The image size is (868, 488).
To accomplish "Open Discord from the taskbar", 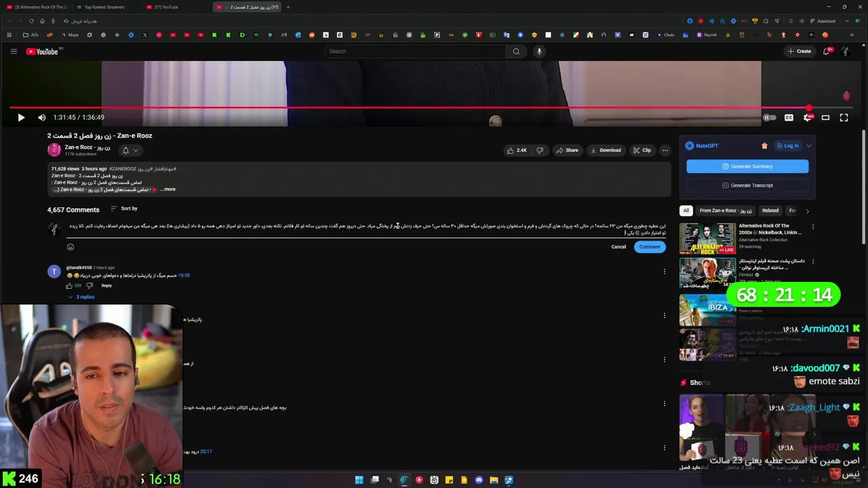I will point(479,480).
